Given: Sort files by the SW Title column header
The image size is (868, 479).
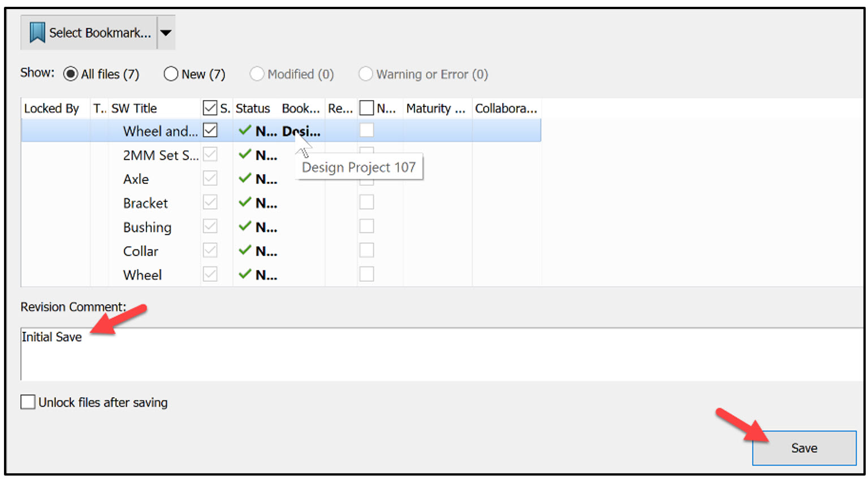Looking at the screenshot, I should point(134,108).
